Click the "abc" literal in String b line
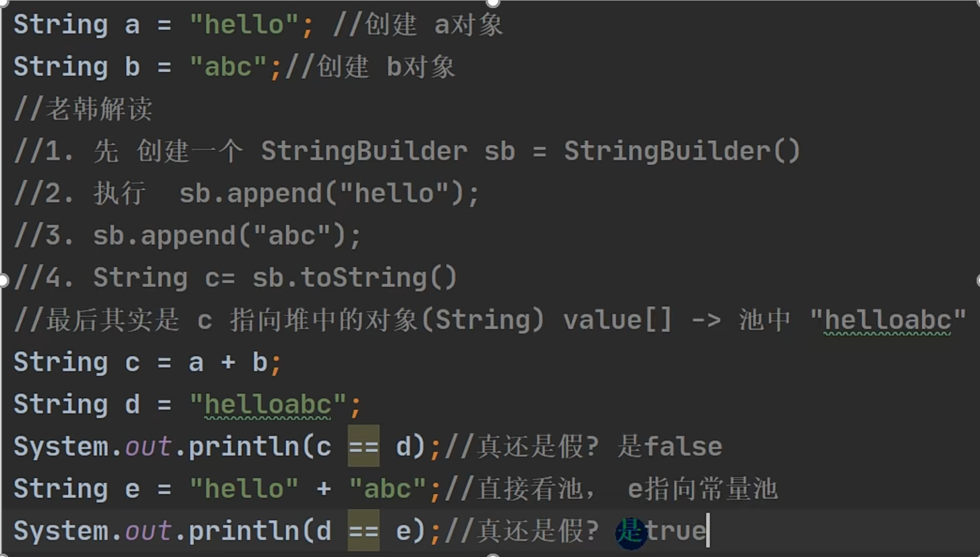Image resolution: width=980 pixels, height=557 pixels. (229, 67)
